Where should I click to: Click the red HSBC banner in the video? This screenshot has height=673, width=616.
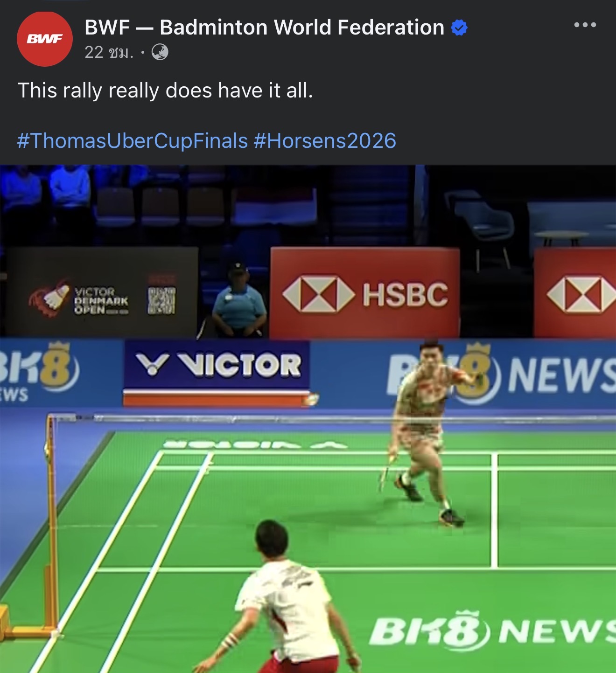click(x=365, y=293)
